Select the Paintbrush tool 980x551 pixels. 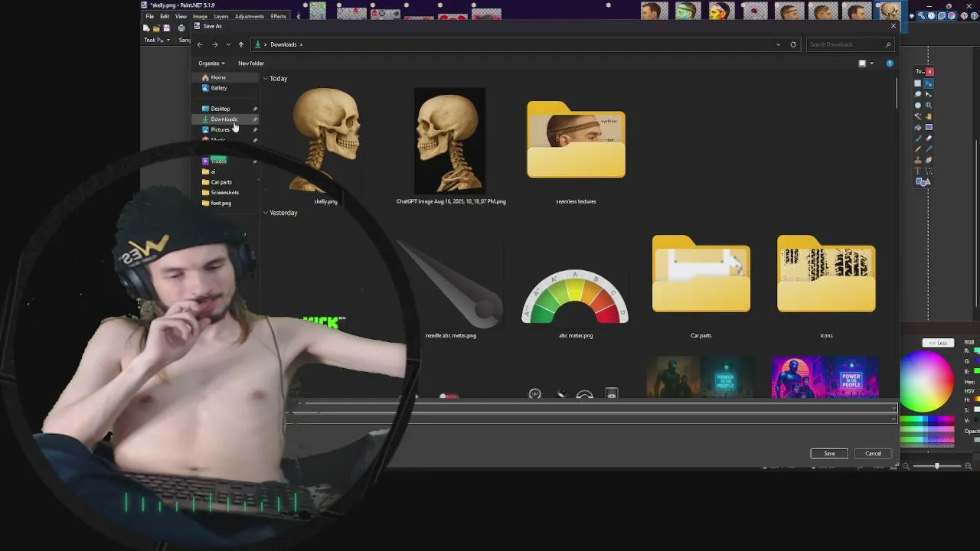(917, 138)
